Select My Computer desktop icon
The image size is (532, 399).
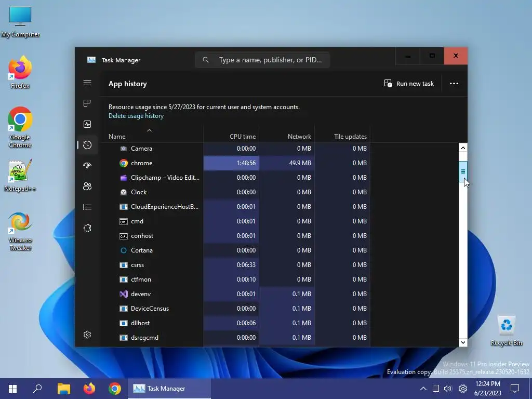20,22
